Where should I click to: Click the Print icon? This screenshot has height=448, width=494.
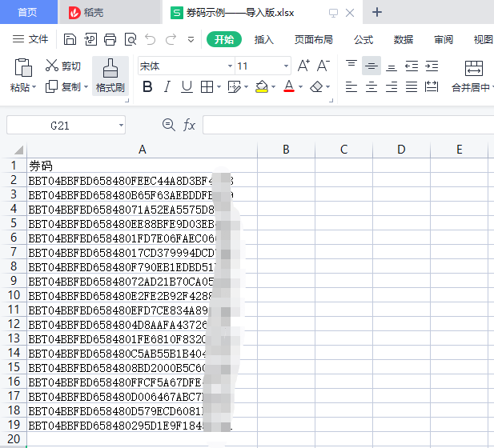point(110,39)
